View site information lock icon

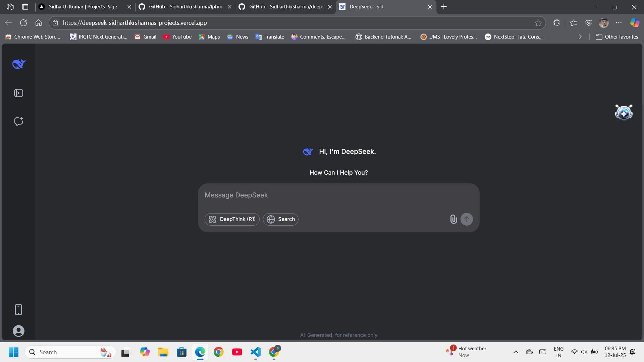point(55,23)
